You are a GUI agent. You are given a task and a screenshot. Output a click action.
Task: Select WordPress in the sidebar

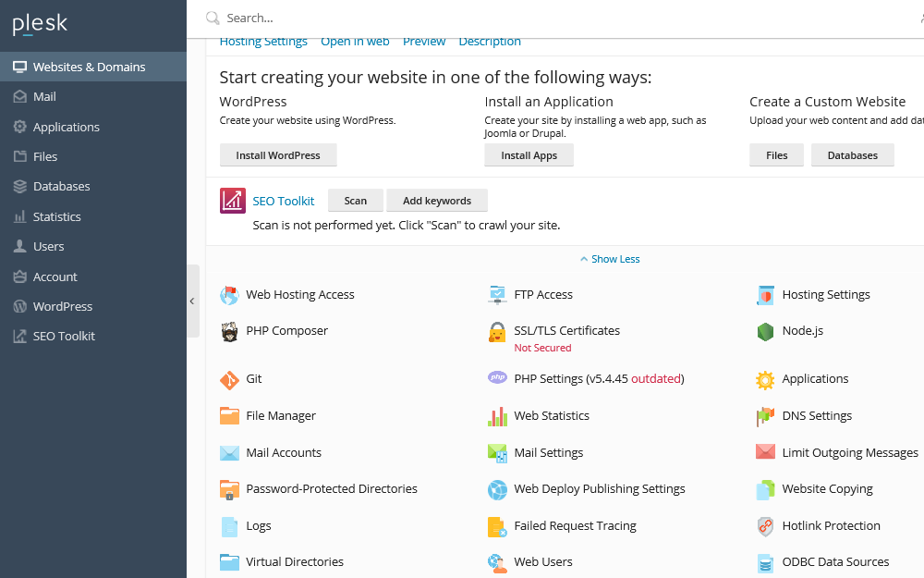[93, 306]
